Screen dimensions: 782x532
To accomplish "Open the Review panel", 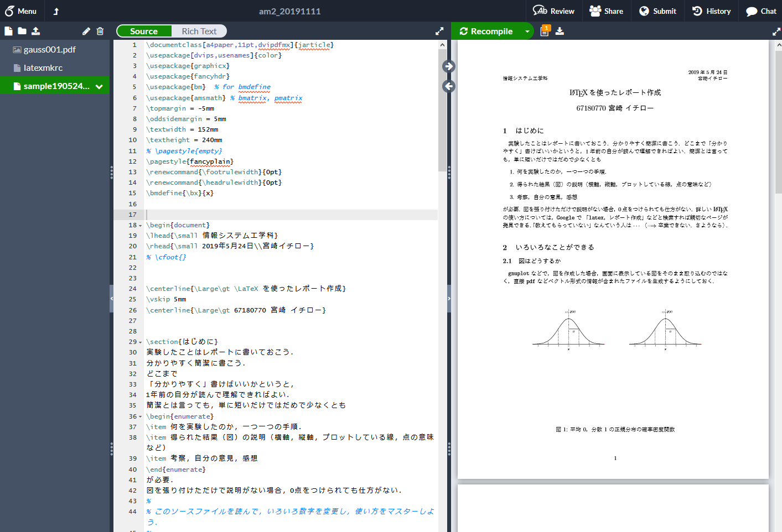I will click(553, 11).
